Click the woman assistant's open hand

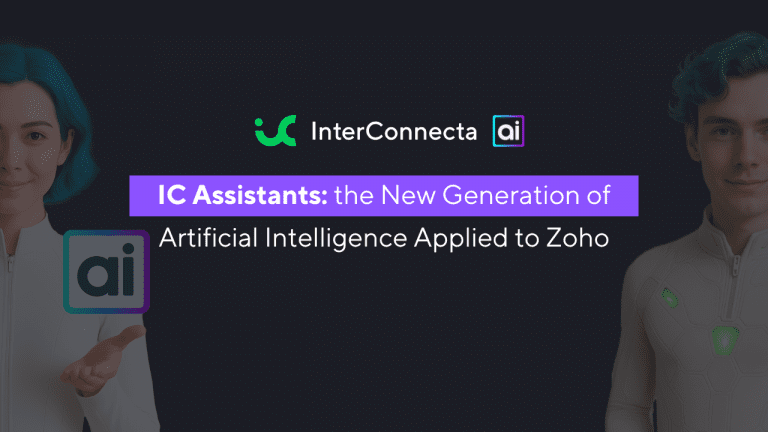click(103, 359)
